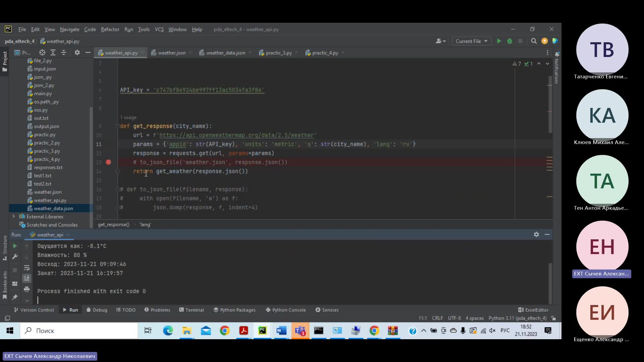
Task: Pin the Run tab
Action: click(x=15, y=297)
